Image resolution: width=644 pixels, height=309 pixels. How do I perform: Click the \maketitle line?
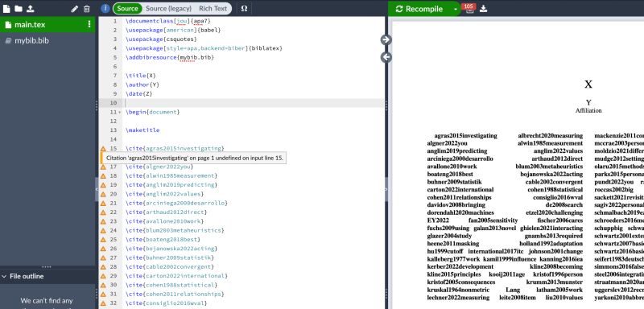142,130
